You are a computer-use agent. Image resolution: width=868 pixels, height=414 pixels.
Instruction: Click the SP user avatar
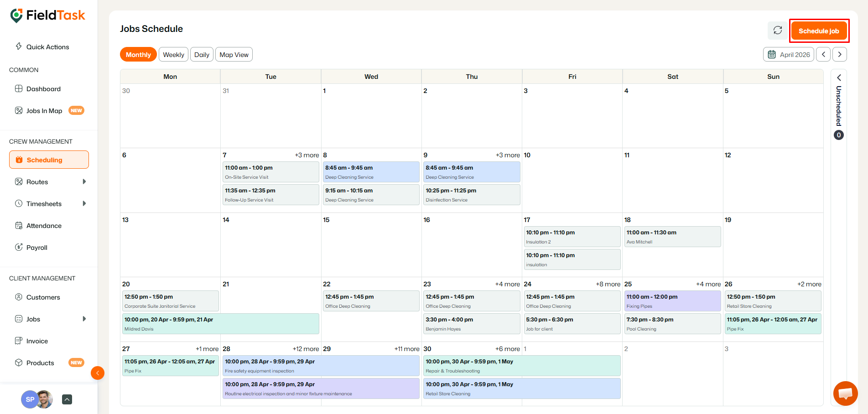click(x=29, y=399)
